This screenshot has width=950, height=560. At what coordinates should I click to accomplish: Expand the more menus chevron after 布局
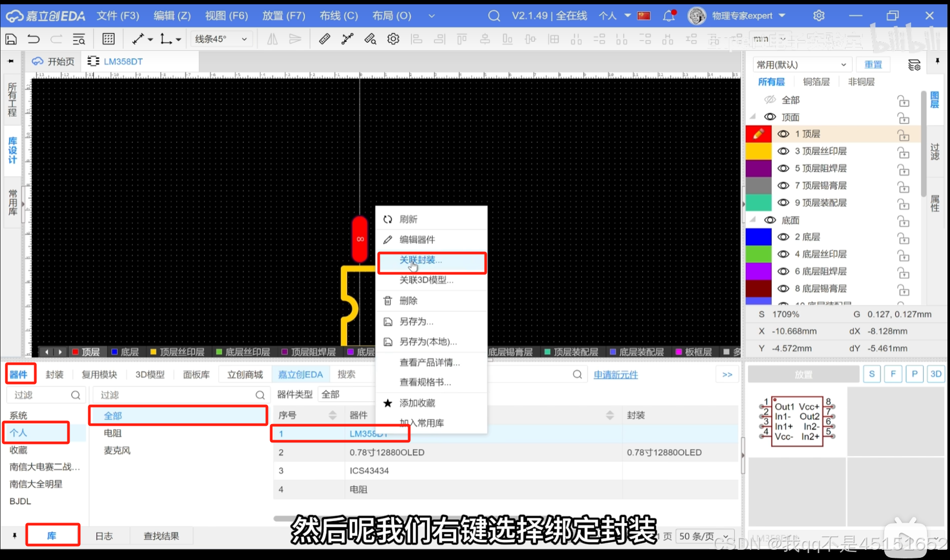[x=432, y=16]
